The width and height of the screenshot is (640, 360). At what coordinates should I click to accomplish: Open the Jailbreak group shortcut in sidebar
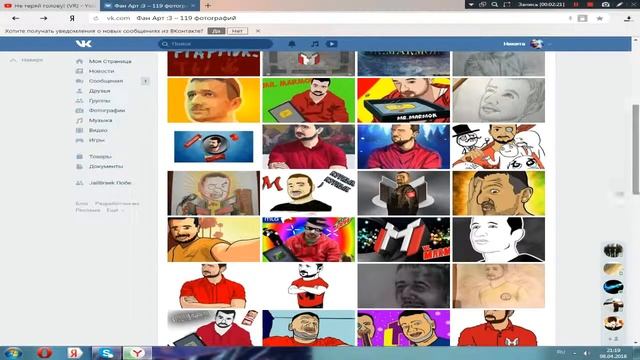(x=110, y=183)
